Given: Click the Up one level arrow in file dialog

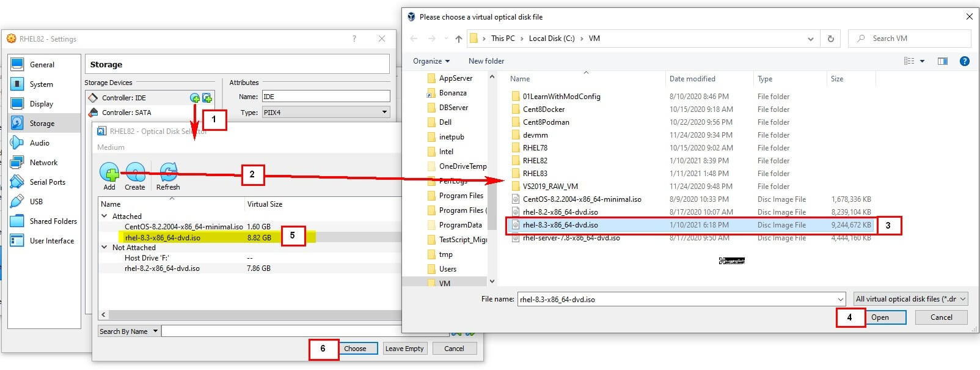Looking at the screenshot, I should (459, 39).
